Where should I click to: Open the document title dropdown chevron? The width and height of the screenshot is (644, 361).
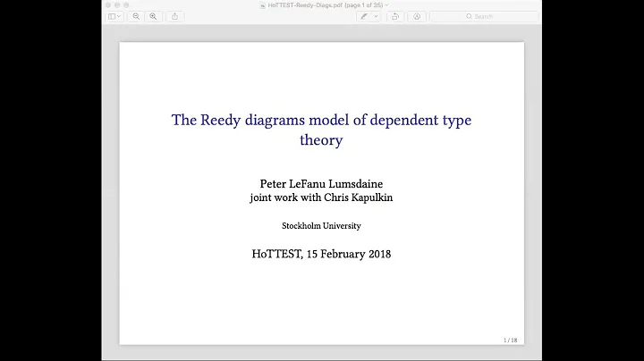click(x=386, y=5)
